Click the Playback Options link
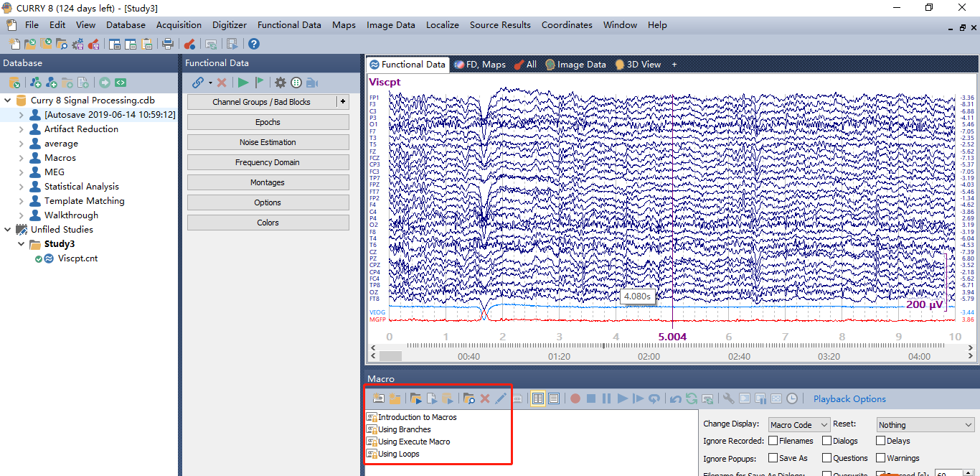This screenshot has height=476, width=980. point(849,399)
